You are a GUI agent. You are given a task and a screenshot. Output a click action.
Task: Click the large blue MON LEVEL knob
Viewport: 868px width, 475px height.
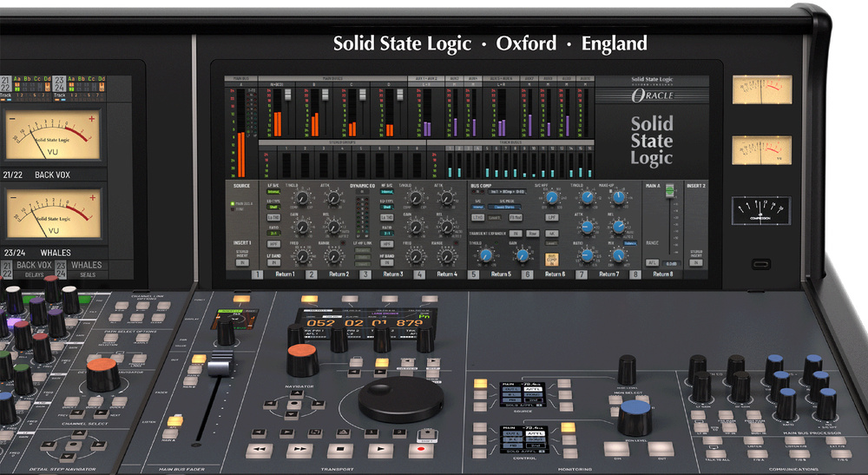click(635, 417)
